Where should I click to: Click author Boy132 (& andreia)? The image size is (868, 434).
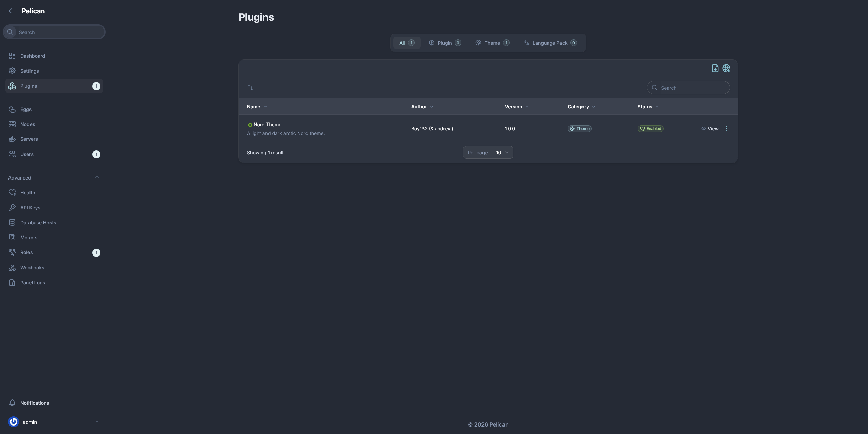pos(432,129)
